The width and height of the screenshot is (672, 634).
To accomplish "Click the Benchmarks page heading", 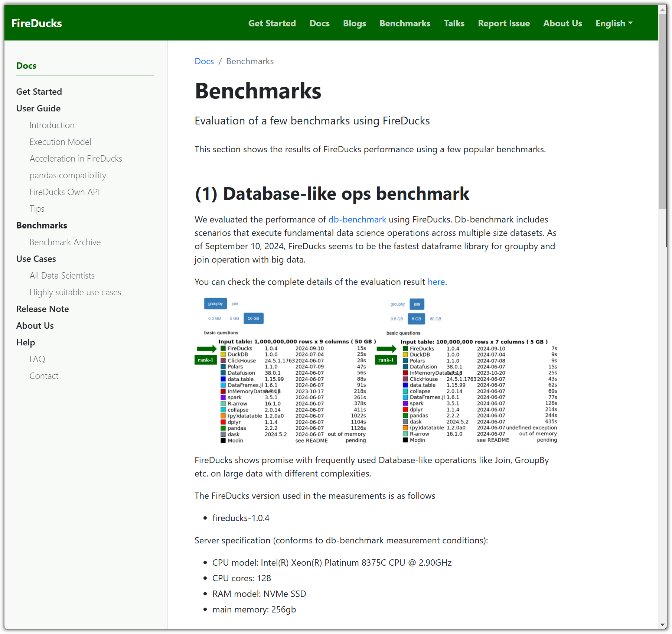I will [x=258, y=91].
